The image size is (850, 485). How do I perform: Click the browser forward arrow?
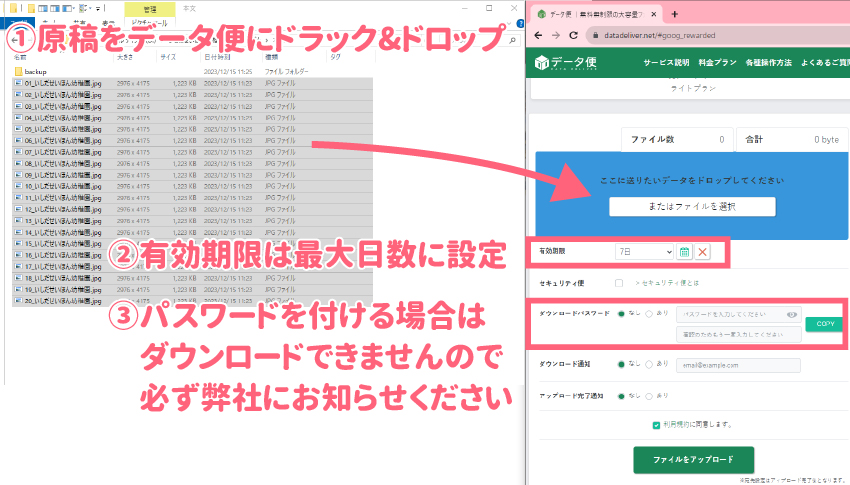(x=556, y=35)
